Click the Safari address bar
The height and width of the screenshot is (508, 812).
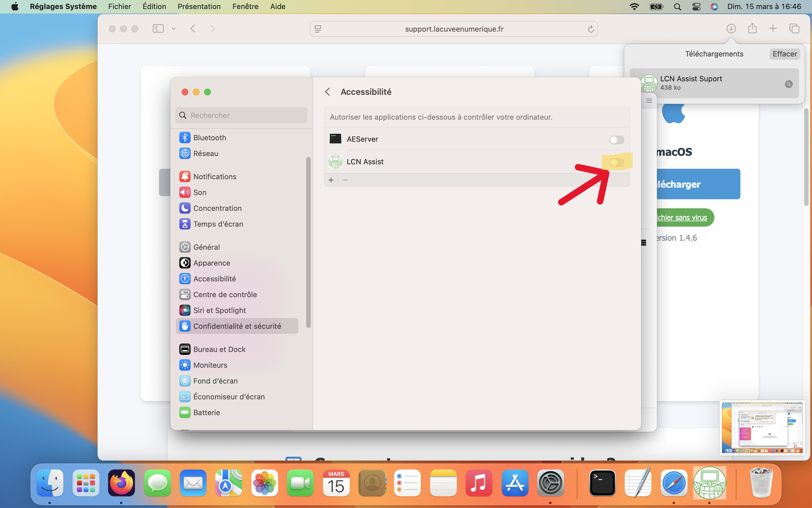click(454, 29)
